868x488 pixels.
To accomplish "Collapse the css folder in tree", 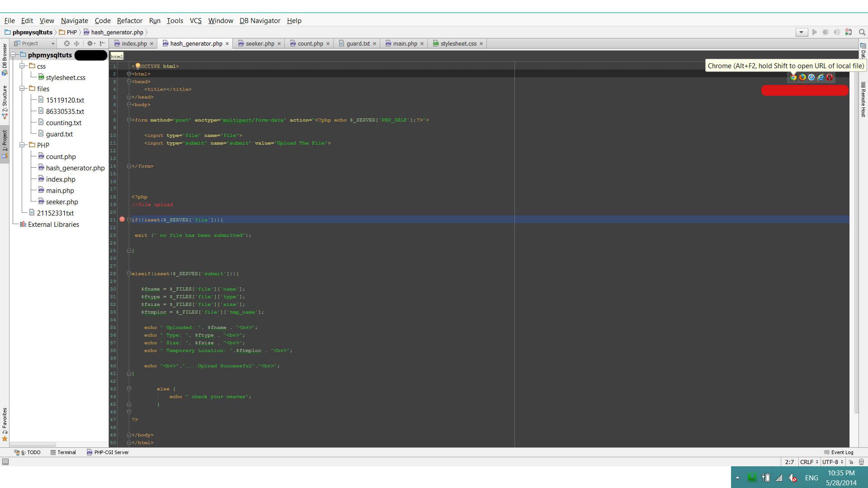I will coord(22,66).
